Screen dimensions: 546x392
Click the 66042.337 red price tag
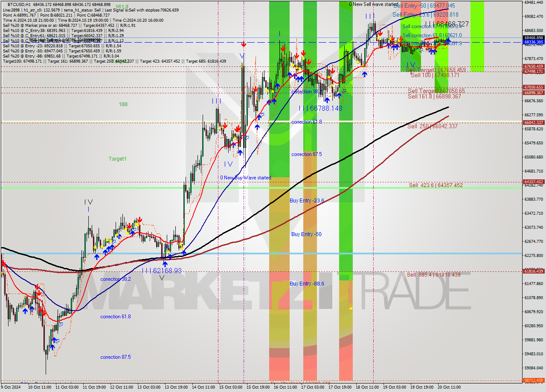[x=533, y=123]
